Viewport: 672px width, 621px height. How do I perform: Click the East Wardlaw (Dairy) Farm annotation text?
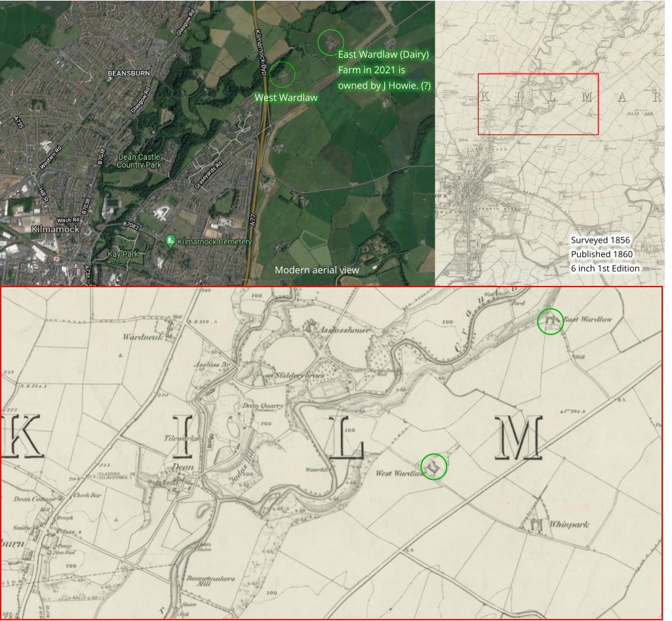tap(384, 70)
